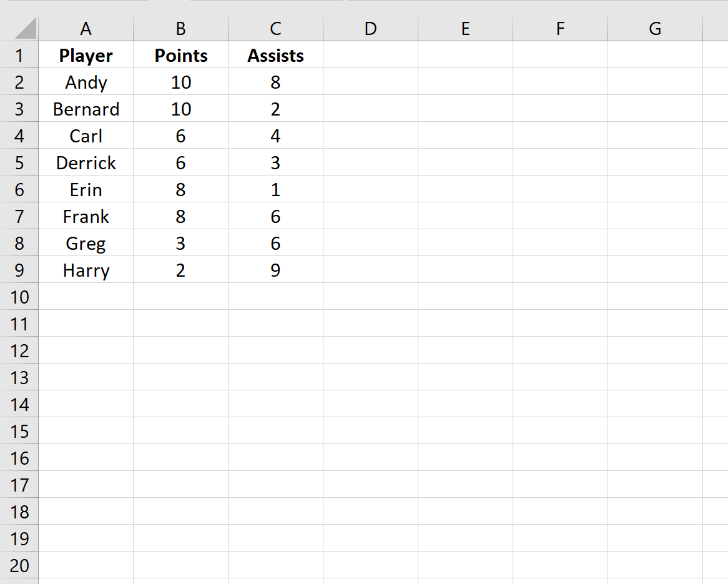Click the column D header
The image size is (728, 584).
(370, 29)
